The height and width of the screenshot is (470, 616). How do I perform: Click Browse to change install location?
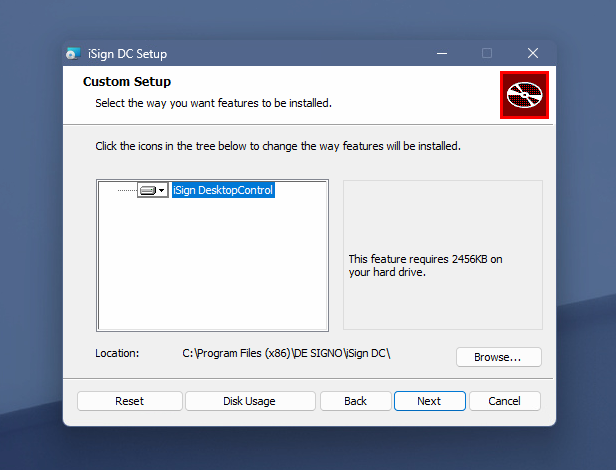499,357
